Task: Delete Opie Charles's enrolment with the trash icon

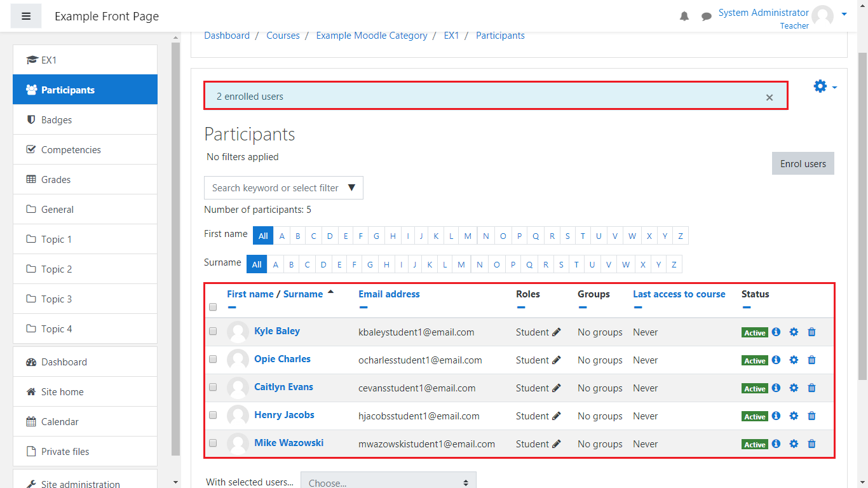Action: (811, 360)
